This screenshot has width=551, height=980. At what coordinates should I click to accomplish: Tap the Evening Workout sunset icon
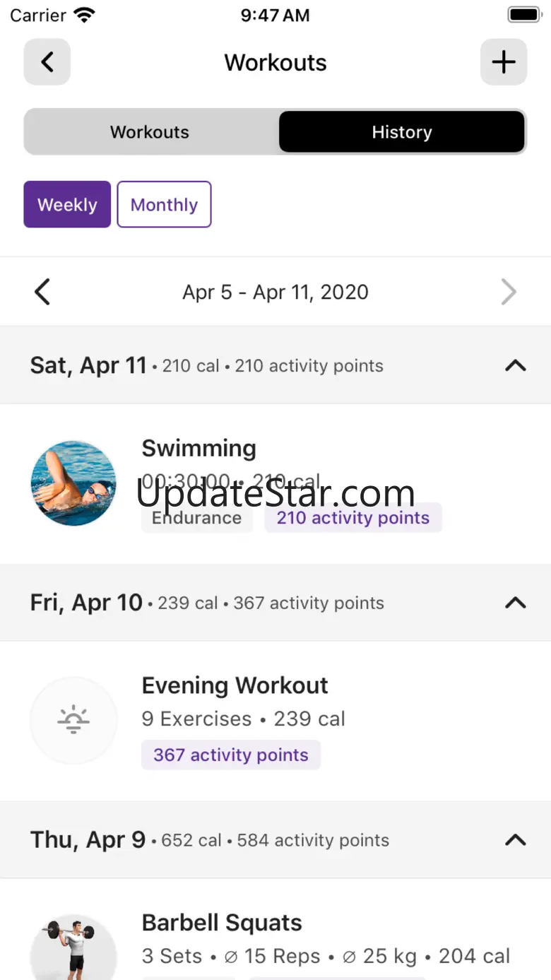pyautogui.click(x=73, y=720)
